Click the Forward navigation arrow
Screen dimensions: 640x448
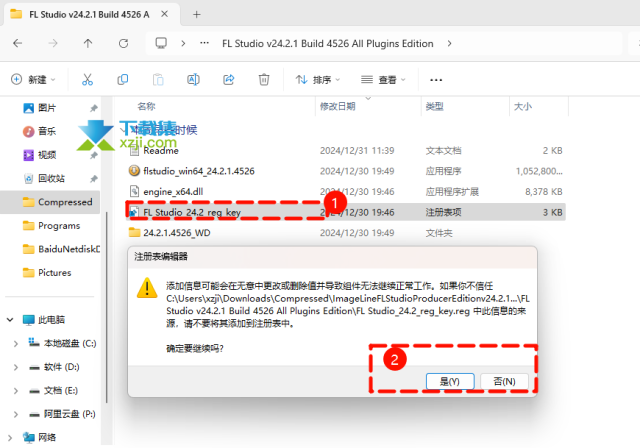click(x=53, y=43)
